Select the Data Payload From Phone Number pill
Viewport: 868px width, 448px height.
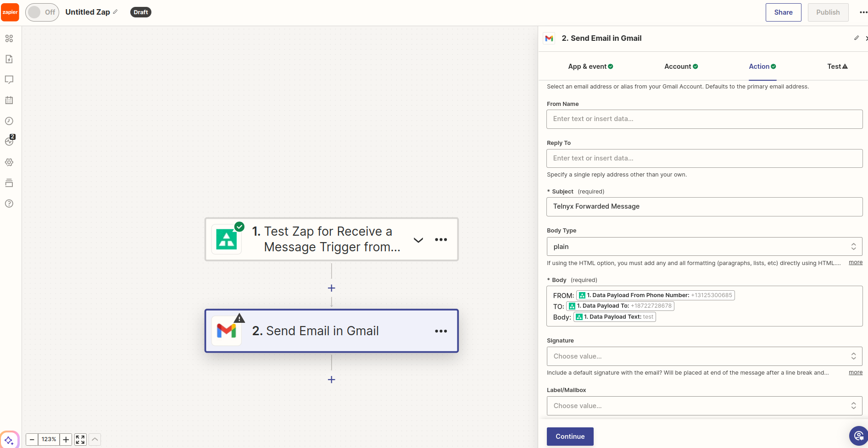[x=655, y=295]
